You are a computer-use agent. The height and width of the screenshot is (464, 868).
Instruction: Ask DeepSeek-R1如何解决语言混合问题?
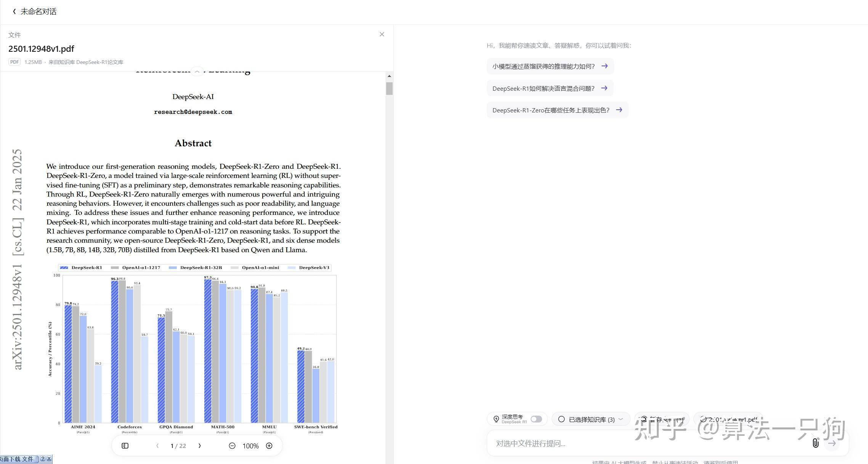[x=550, y=88]
